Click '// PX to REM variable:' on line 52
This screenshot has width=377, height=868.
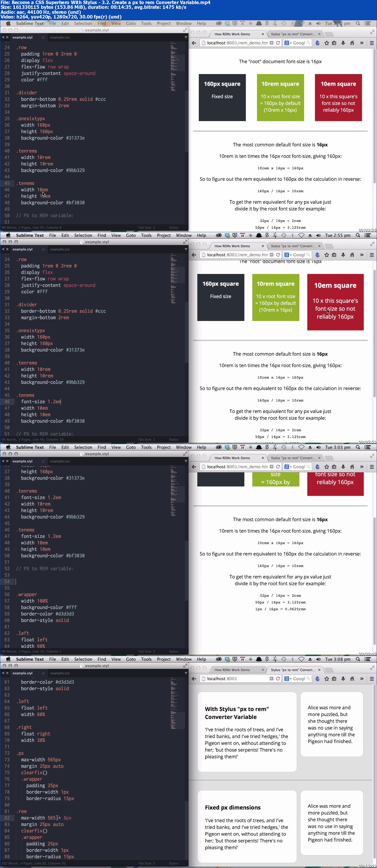[45, 568]
